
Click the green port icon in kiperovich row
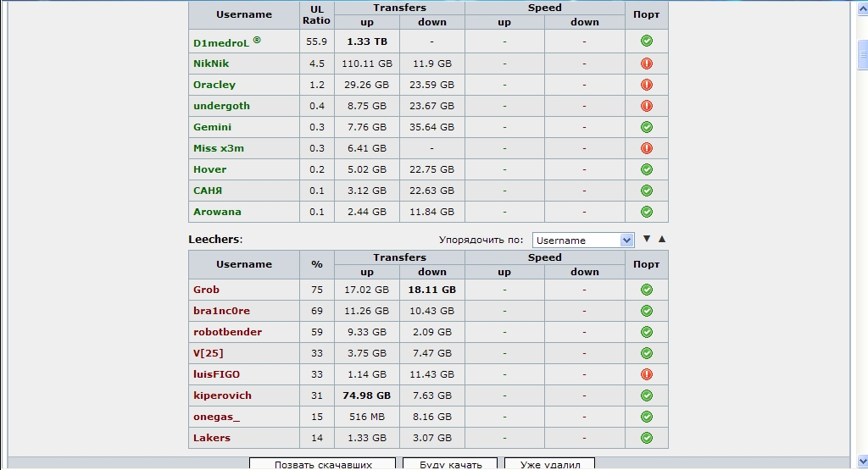coord(646,395)
